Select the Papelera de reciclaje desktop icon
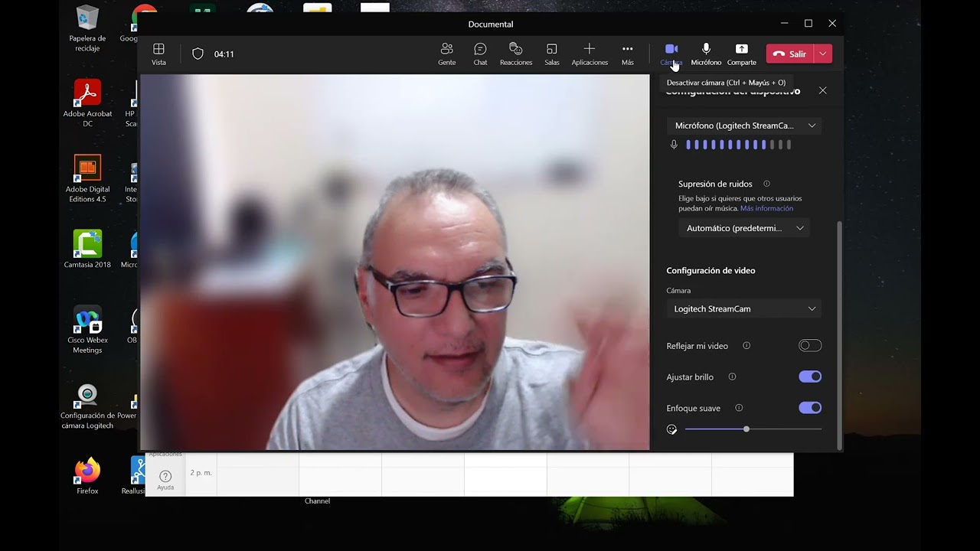980x551 pixels. 87,29
